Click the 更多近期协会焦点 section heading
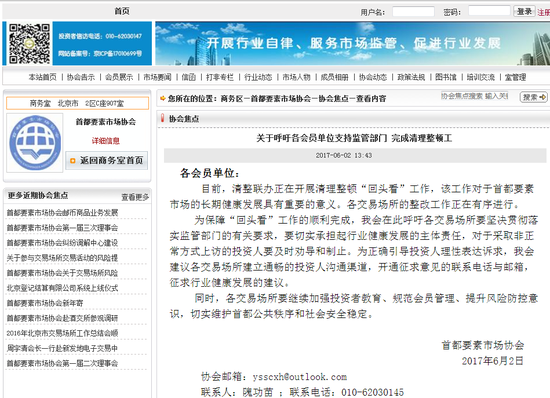Viewport: 550px width, 398px height. 38,195
